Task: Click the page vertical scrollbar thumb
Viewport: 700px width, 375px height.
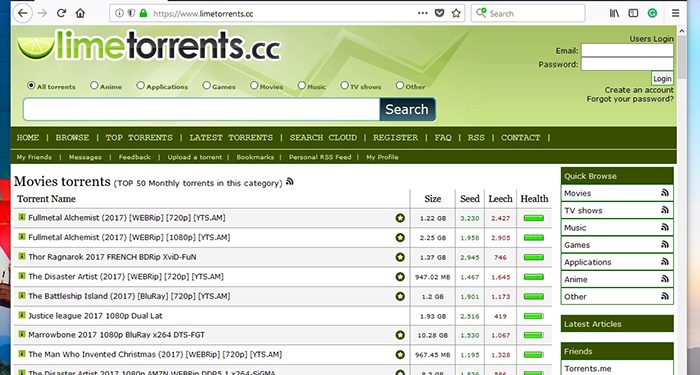Action: (682, 56)
